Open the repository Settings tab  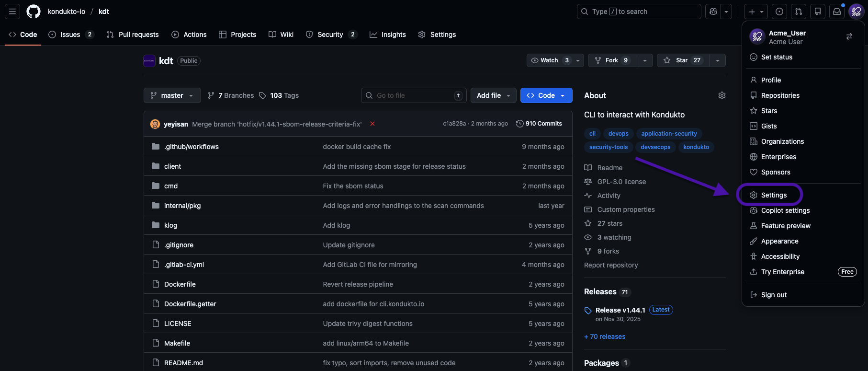[x=437, y=35]
